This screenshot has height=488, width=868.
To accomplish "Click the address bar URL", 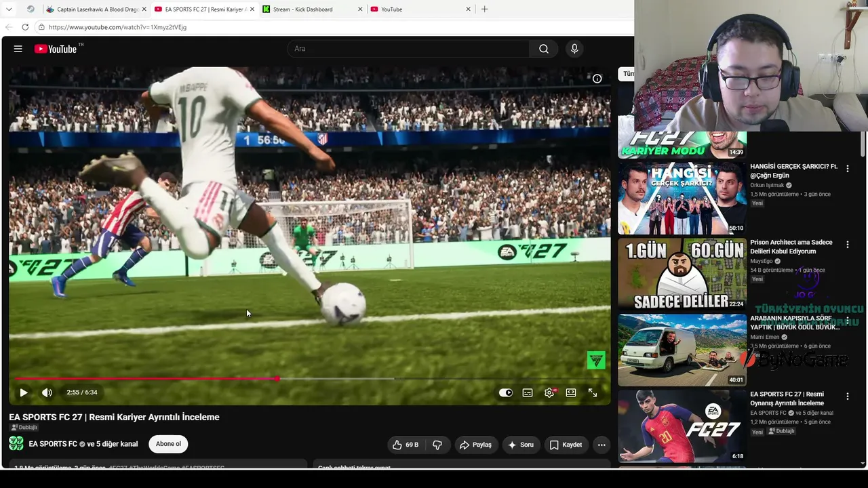I will [117, 27].
